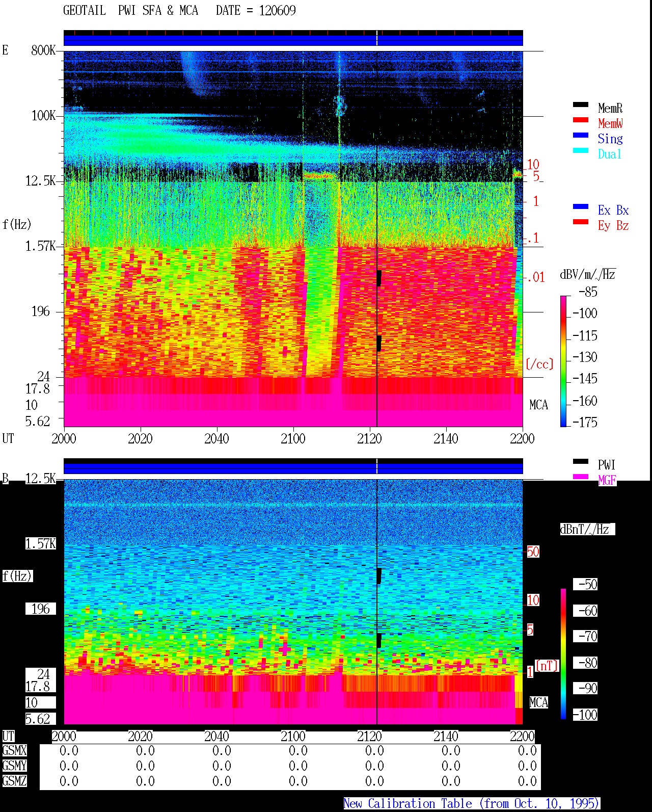
Task: Click the red Ey Bz legend swatch
Action: [x=581, y=222]
